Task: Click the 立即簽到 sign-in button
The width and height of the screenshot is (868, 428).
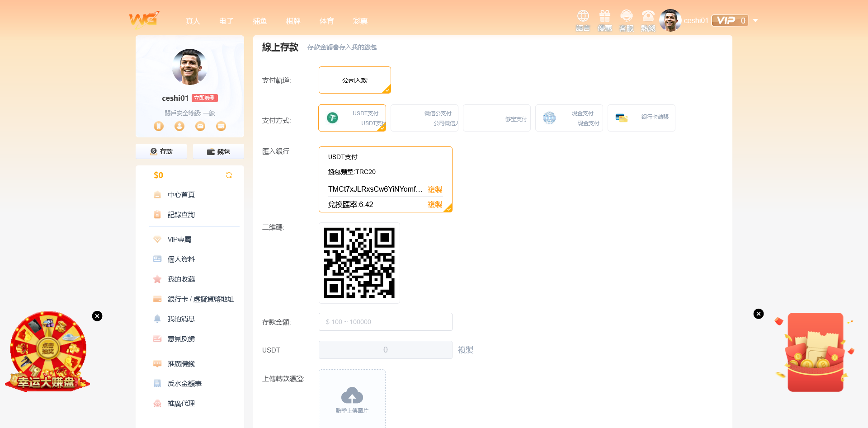Action: (x=205, y=98)
